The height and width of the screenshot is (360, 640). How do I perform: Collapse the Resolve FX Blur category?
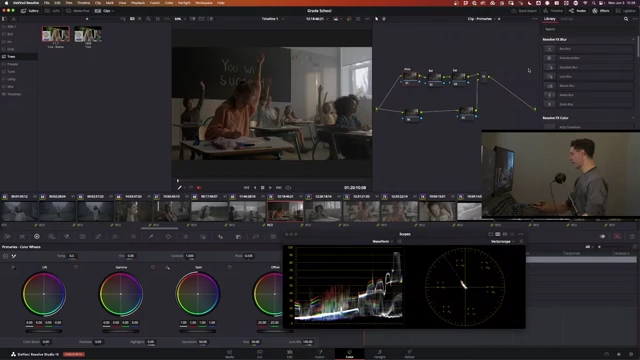pyautogui.click(x=633, y=39)
